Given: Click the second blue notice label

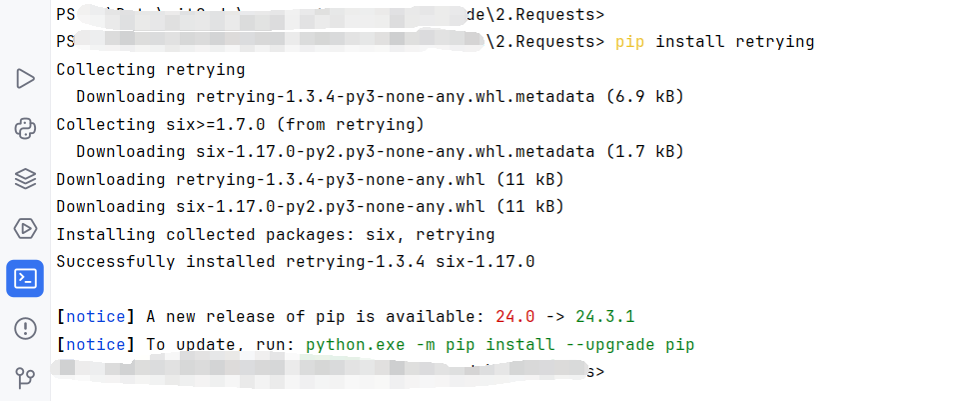Looking at the screenshot, I should tap(96, 345).
